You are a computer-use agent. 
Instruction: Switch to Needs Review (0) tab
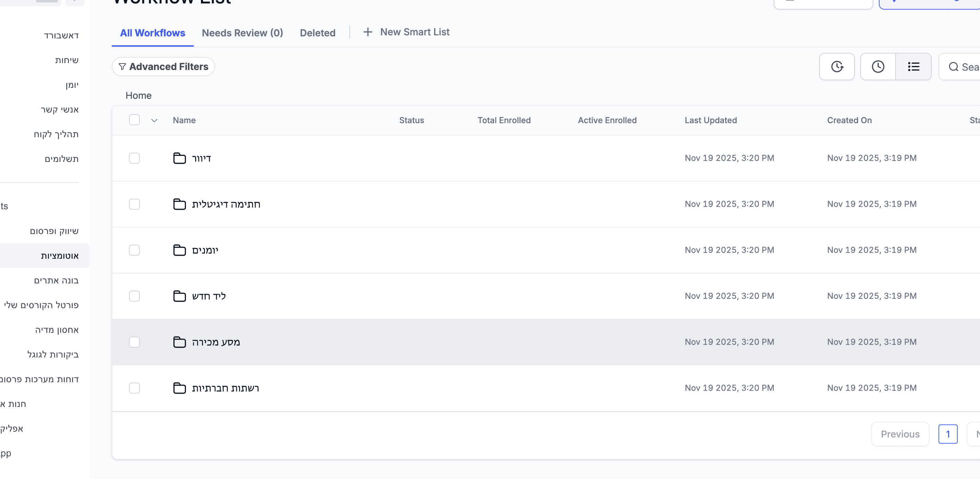[x=242, y=33]
